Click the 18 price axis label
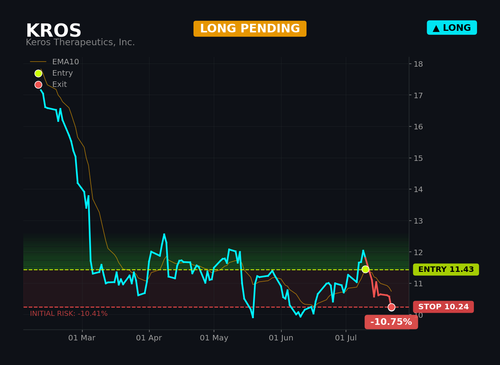This screenshot has width=500, height=365. coord(418,64)
